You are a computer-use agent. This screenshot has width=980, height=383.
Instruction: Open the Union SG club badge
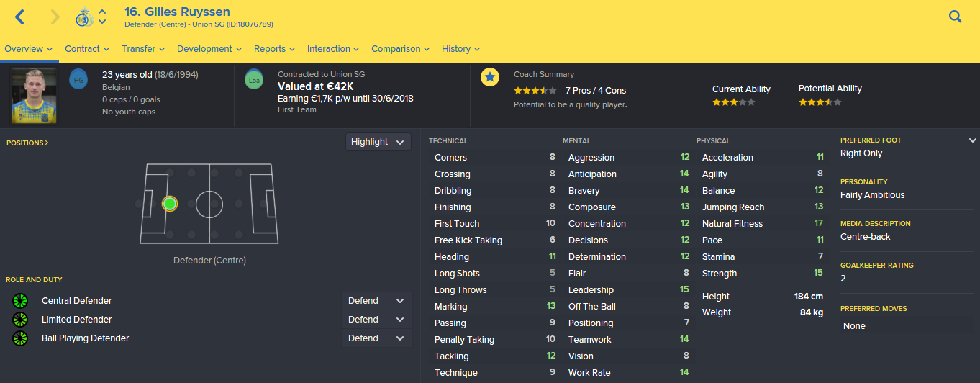(84, 17)
